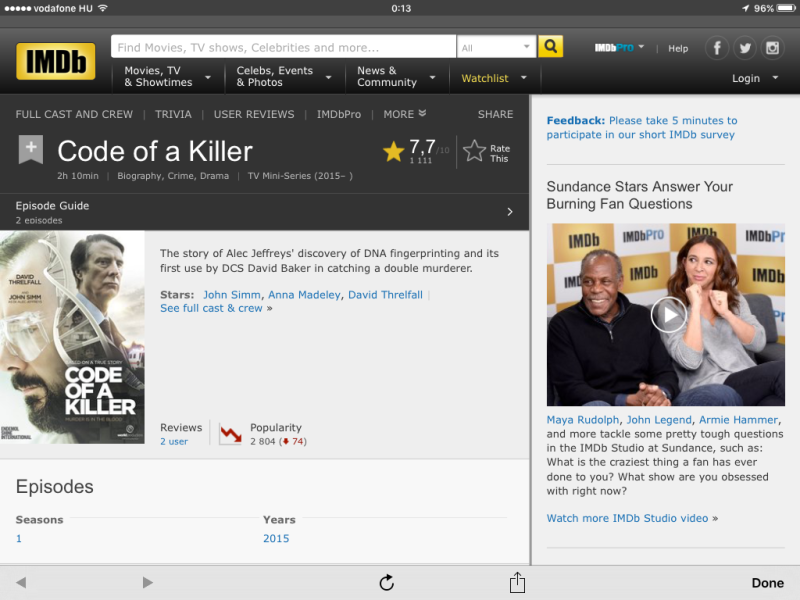Expand the Watchlist dropdown arrow
Screen dimensions: 800x600
524,78
